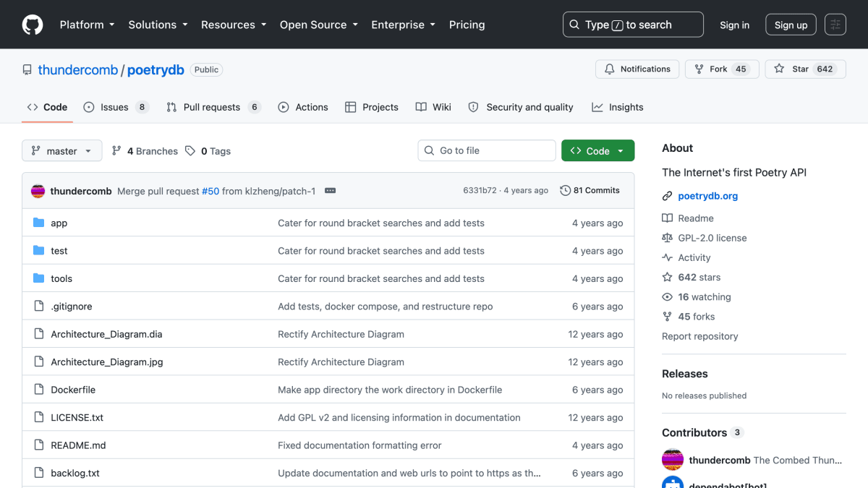Open backlog.txt file
Viewport: 868px width, 488px height.
[x=75, y=473]
